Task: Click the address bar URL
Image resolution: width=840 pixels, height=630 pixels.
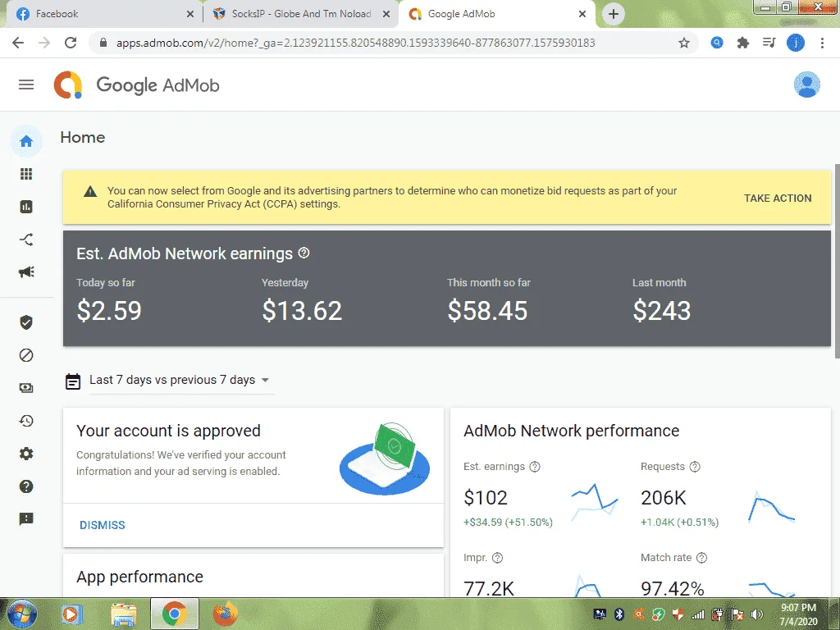Action: pyautogui.click(x=356, y=43)
